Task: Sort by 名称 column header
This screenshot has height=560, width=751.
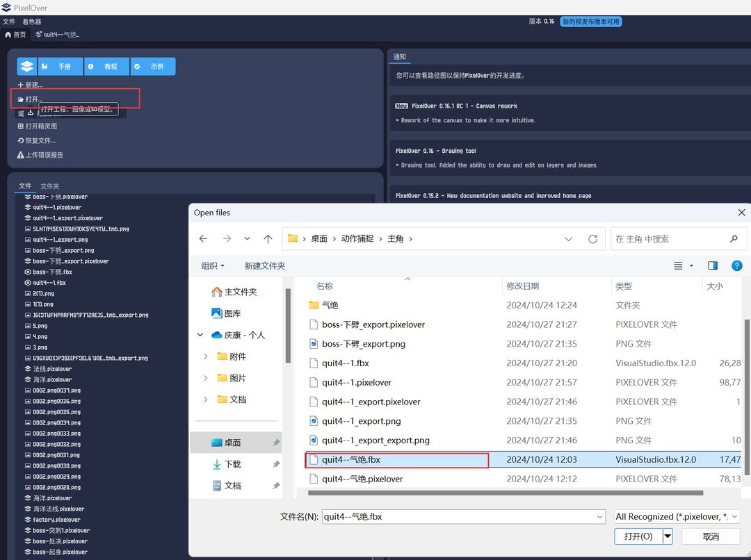Action: 325,286
